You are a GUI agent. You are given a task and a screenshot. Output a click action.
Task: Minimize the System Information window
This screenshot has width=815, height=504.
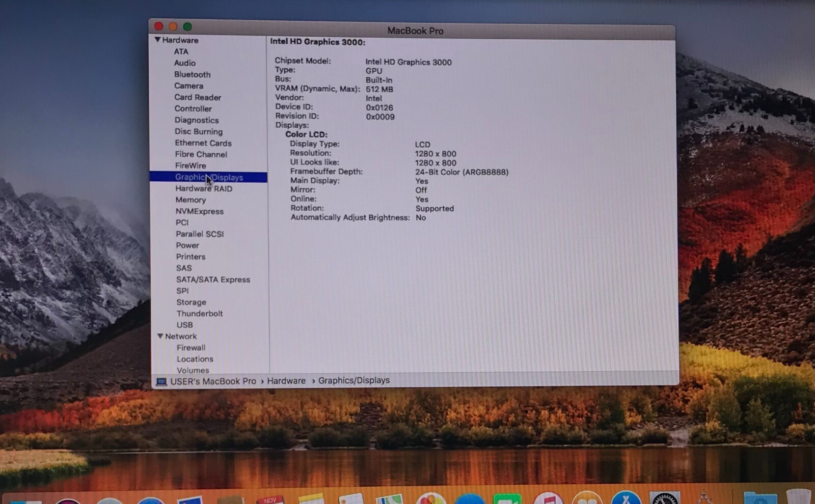[x=173, y=26]
